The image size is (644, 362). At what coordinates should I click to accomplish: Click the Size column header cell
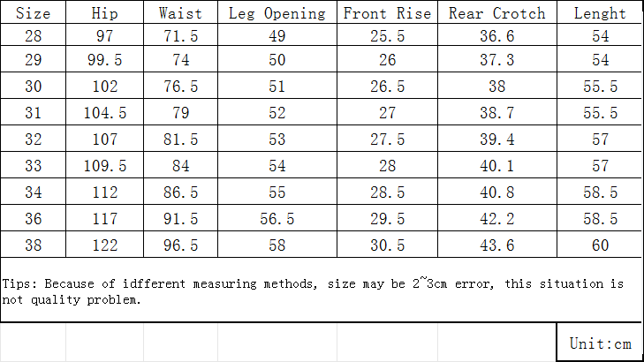click(33, 12)
